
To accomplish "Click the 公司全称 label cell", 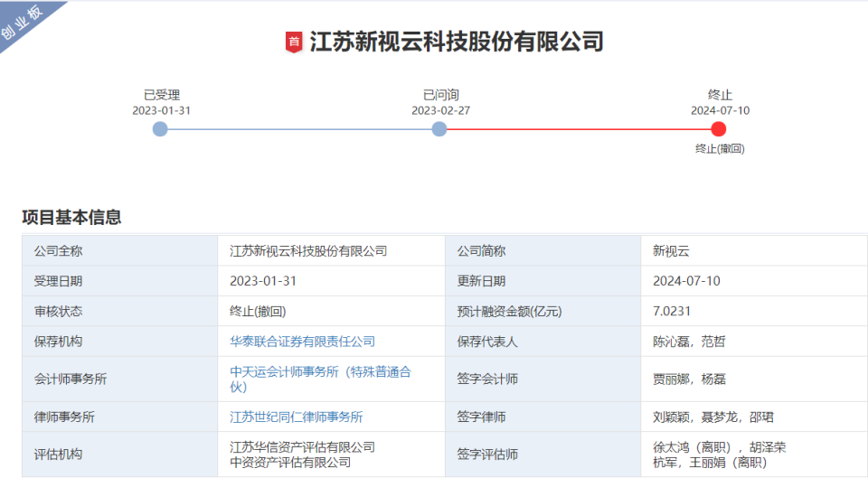I will [119, 250].
